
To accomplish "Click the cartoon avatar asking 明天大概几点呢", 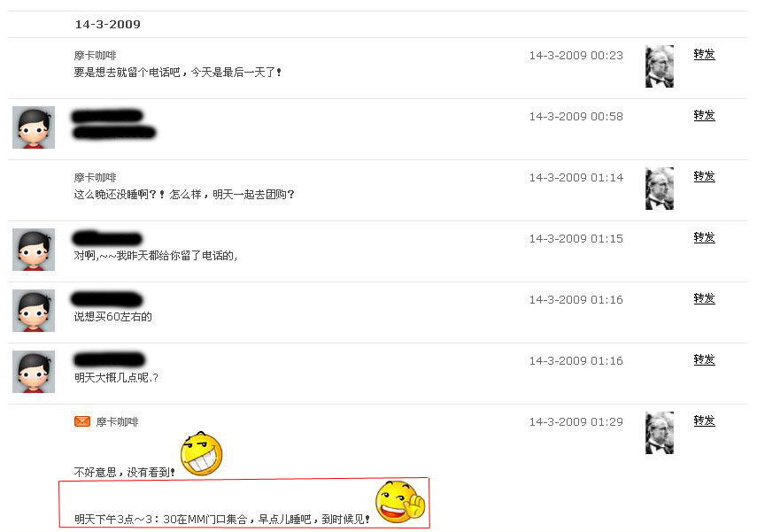I will pyautogui.click(x=34, y=372).
